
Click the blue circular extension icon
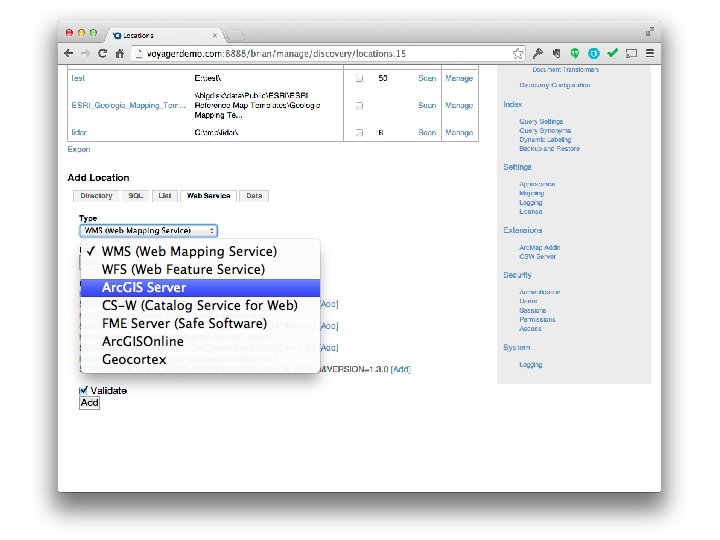[594, 54]
